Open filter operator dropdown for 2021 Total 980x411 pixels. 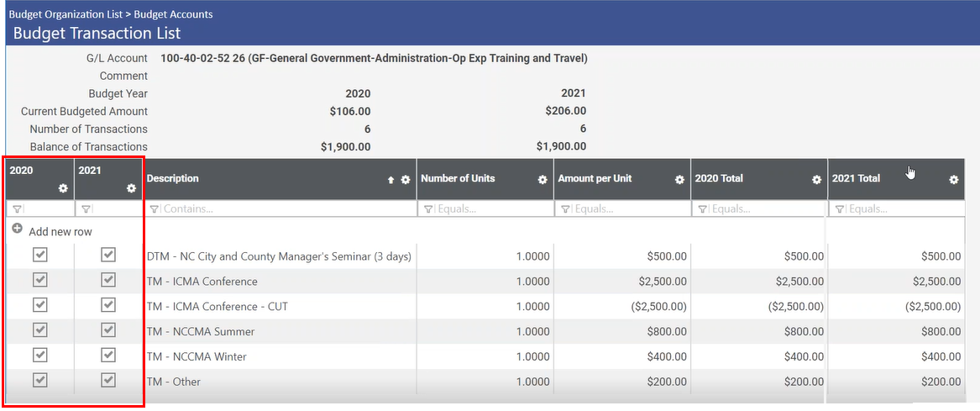pyautogui.click(x=839, y=209)
